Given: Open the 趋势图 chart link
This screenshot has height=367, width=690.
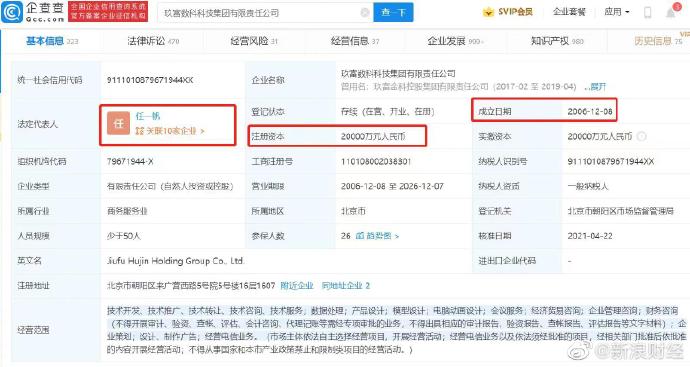Looking at the screenshot, I should point(377,236).
